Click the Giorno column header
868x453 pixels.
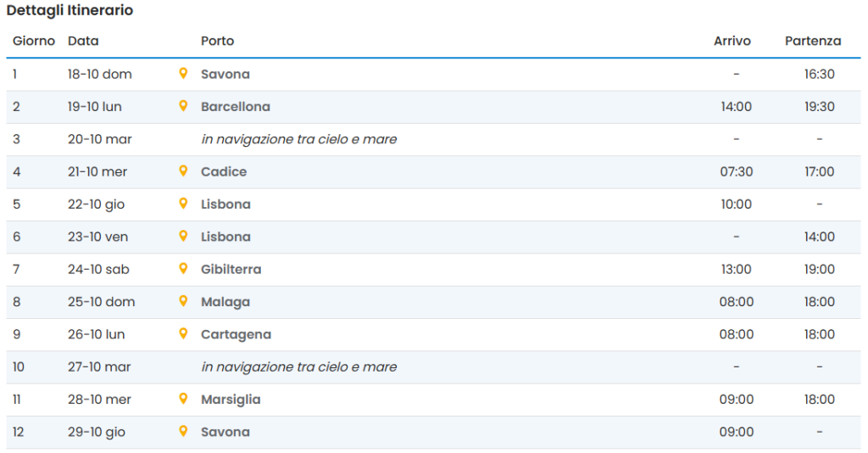[34, 41]
